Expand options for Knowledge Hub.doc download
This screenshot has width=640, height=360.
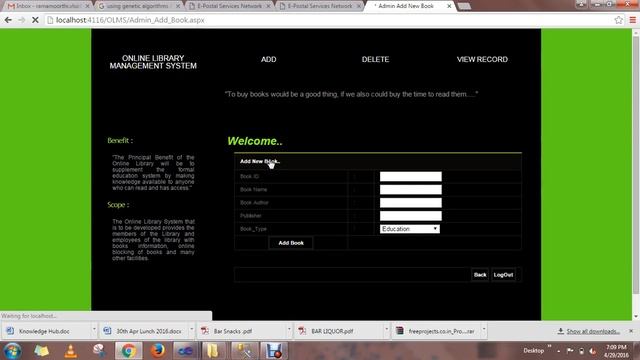pyautogui.click(x=94, y=329)
